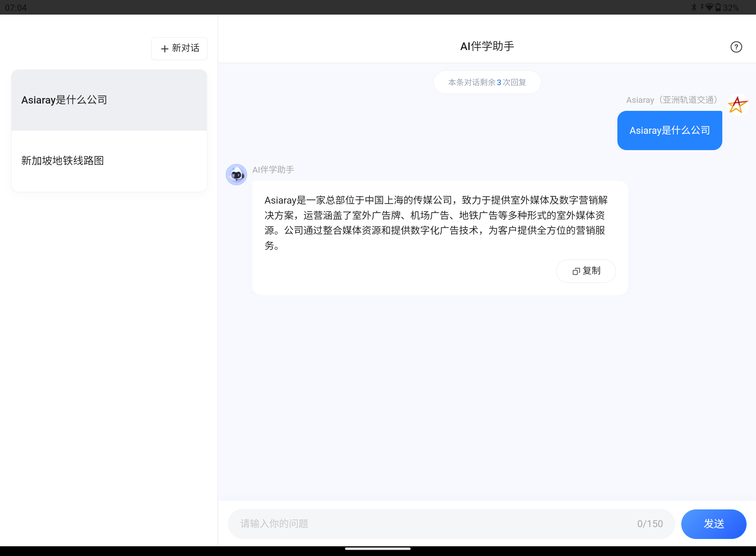Click the Bluetooth status bar icon

pos(694,7)
